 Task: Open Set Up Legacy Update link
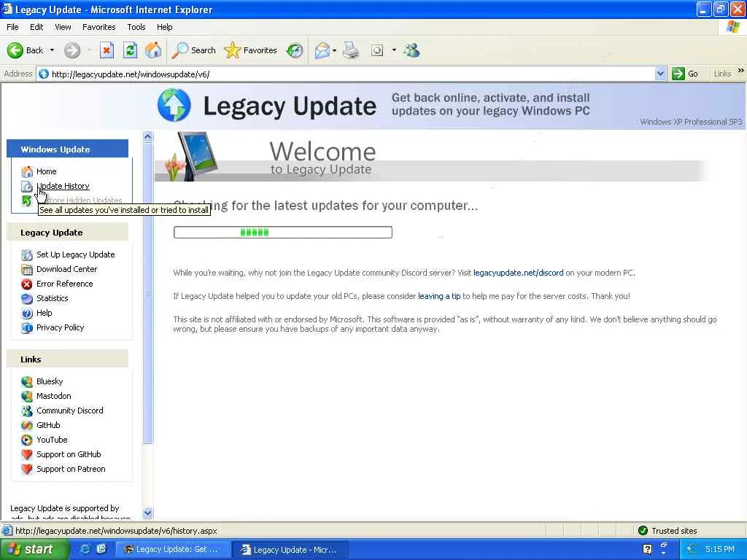coord(76,254)
